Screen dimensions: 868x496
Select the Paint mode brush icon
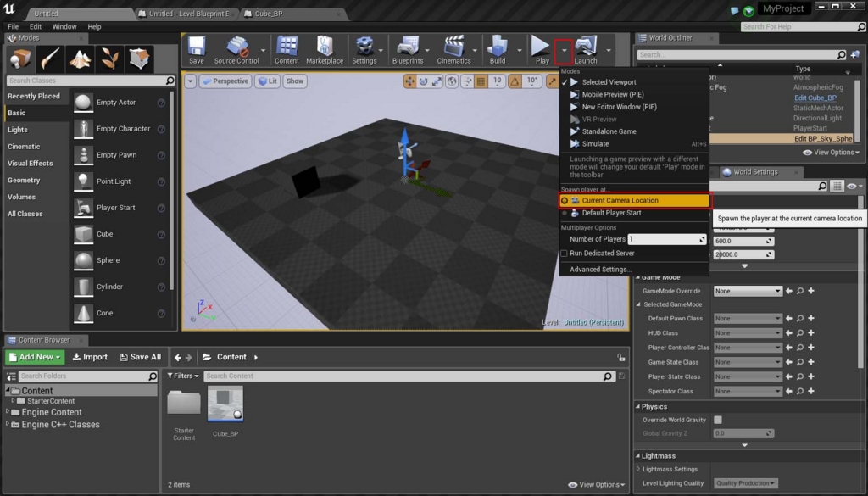coord(50,59)
